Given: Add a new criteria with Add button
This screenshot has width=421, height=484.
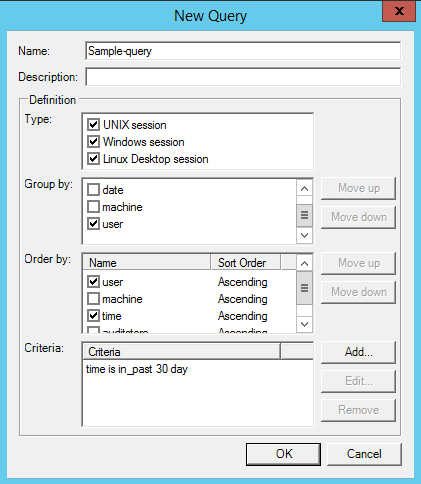Looking at the screenshot, I should click(358, 352).
